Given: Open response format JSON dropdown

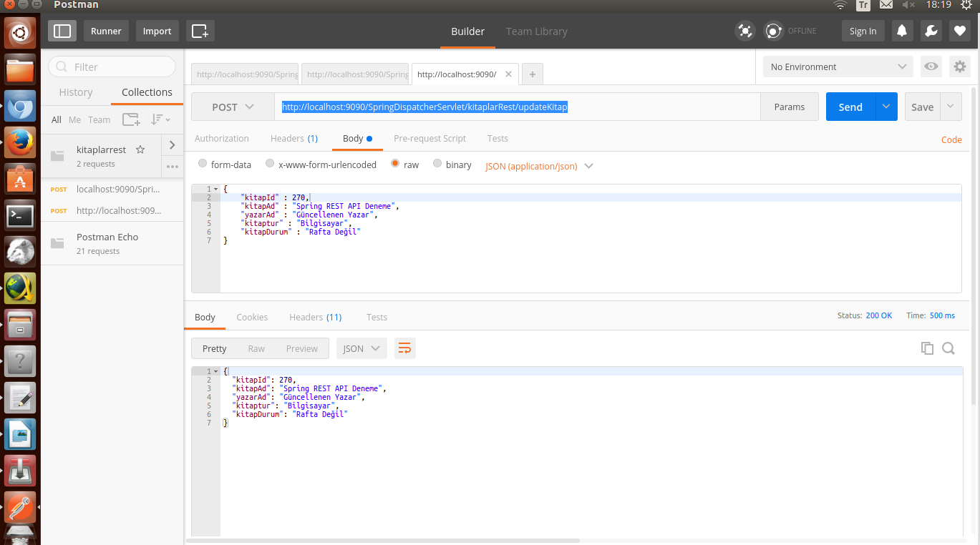Looking at the screenshot, I should pyautogui.click(x=362, y=348).
